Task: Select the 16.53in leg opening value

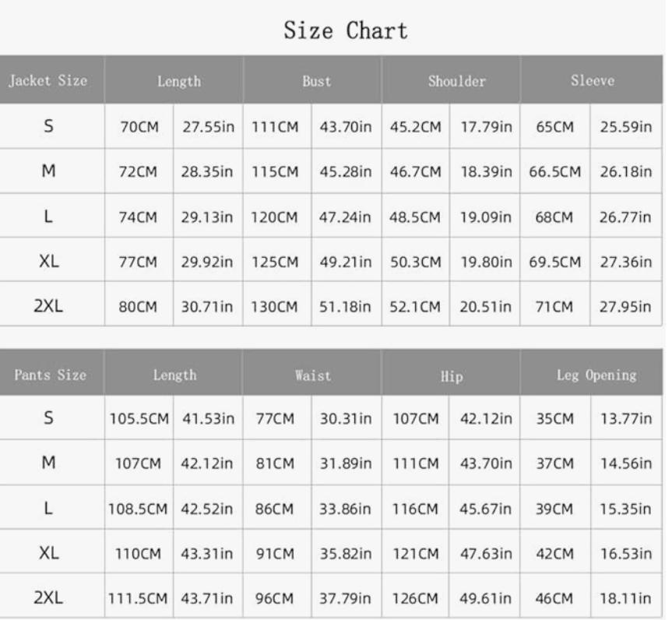Action: [626, 553]
